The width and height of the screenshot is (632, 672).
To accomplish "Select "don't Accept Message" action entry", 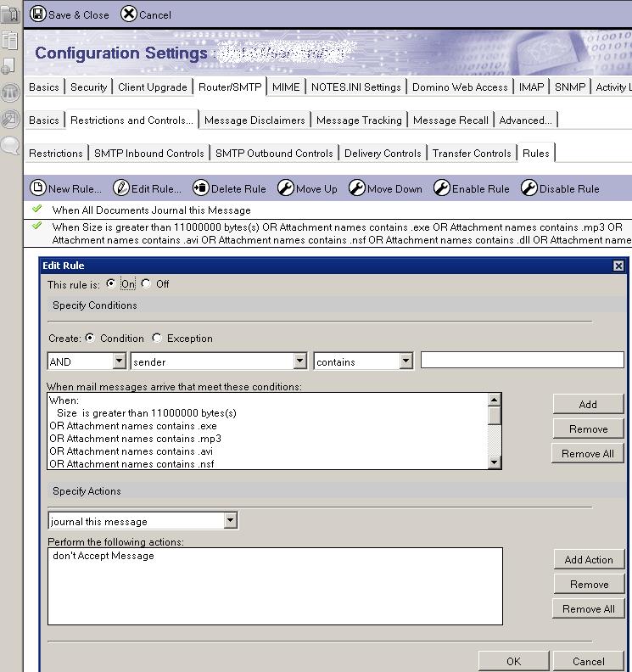I will (103, 556).
